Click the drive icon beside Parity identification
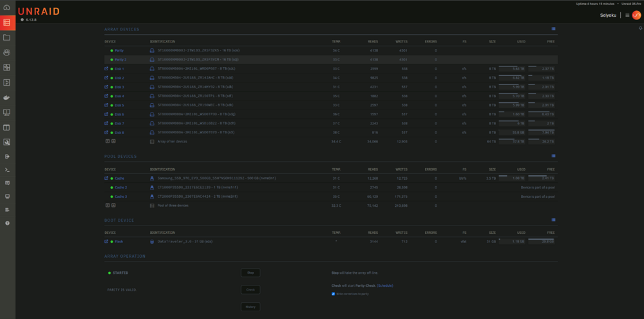Viewport: 644px width, 319px height. 152,50
